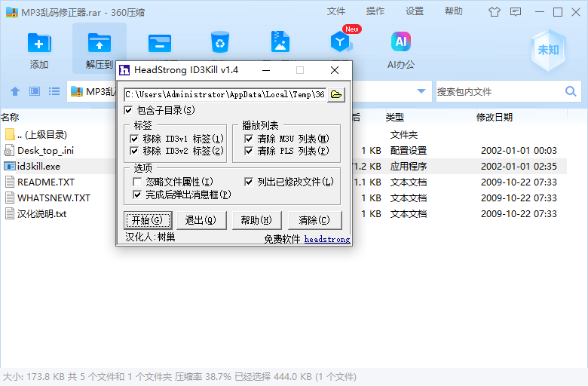Click the delete recycle bin toolbar icon
This screenshot has height=386, width=588.
pos(220,43)
